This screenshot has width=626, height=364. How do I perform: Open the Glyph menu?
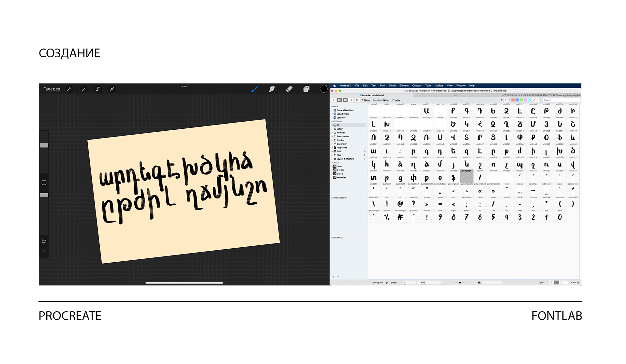coord(392,86)
